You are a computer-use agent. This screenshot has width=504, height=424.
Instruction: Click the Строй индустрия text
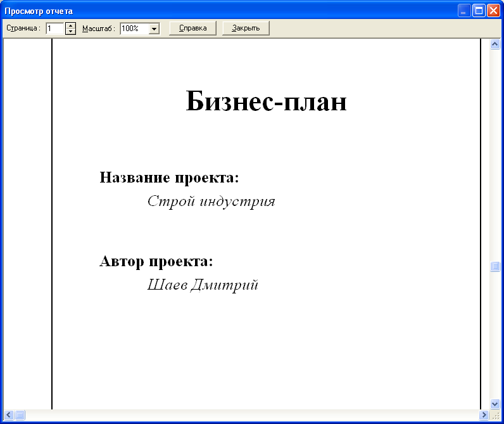tap(211, 202)
